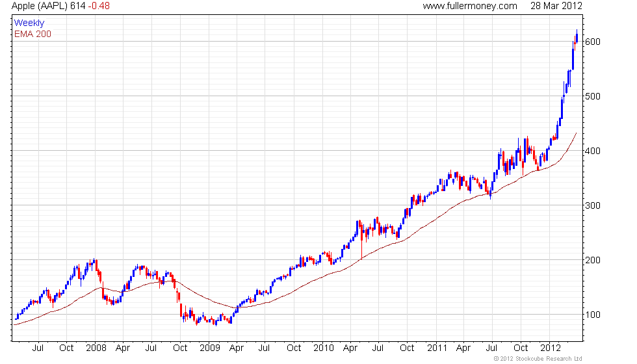Click the 500 price axis label
The height and width of the screenshot is (364, 637).
pos(592,96)
